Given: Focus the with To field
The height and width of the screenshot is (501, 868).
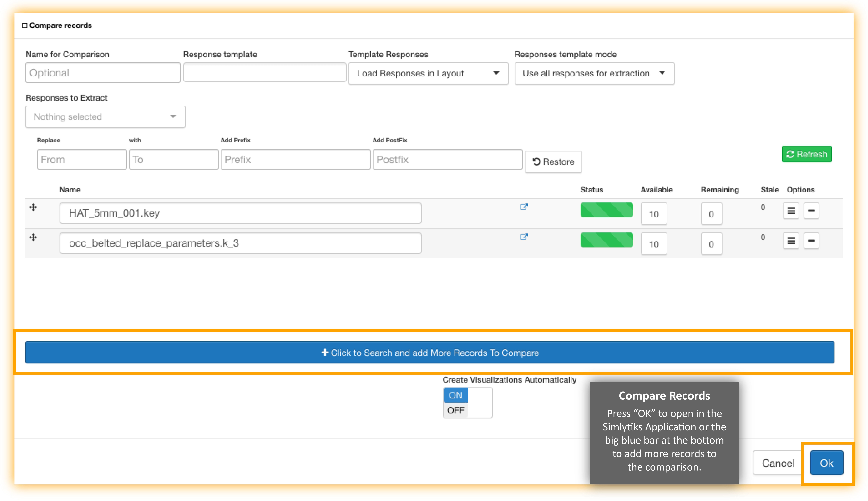Looking at the screenshot, I should pyautogui.click(x=174, y=160).
